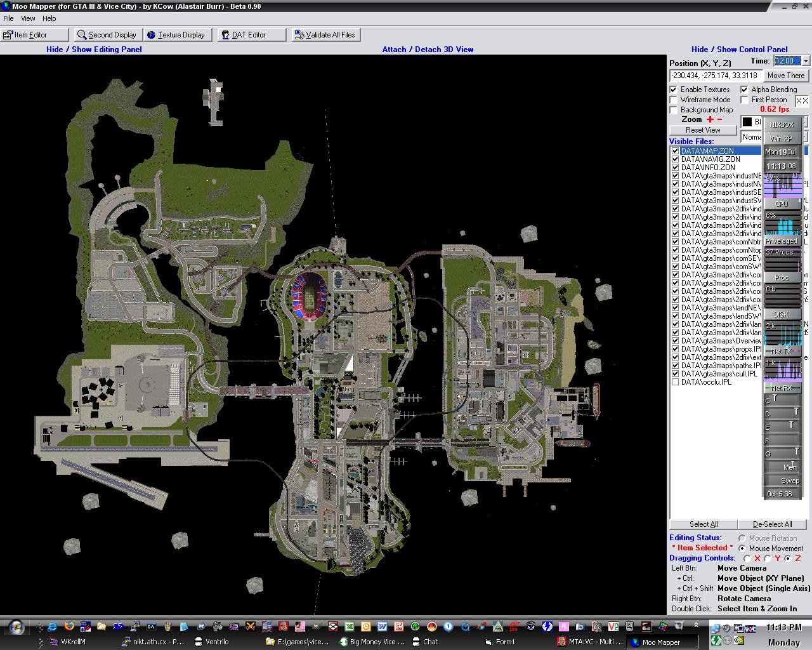This screenshot has height=650, width=812.
Task: Select the Mouse Movement radio button
Action: pos(742,548)
